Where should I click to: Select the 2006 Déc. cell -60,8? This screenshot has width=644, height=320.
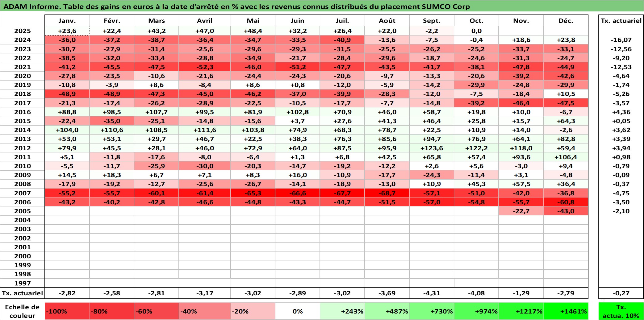click(566, 202)
